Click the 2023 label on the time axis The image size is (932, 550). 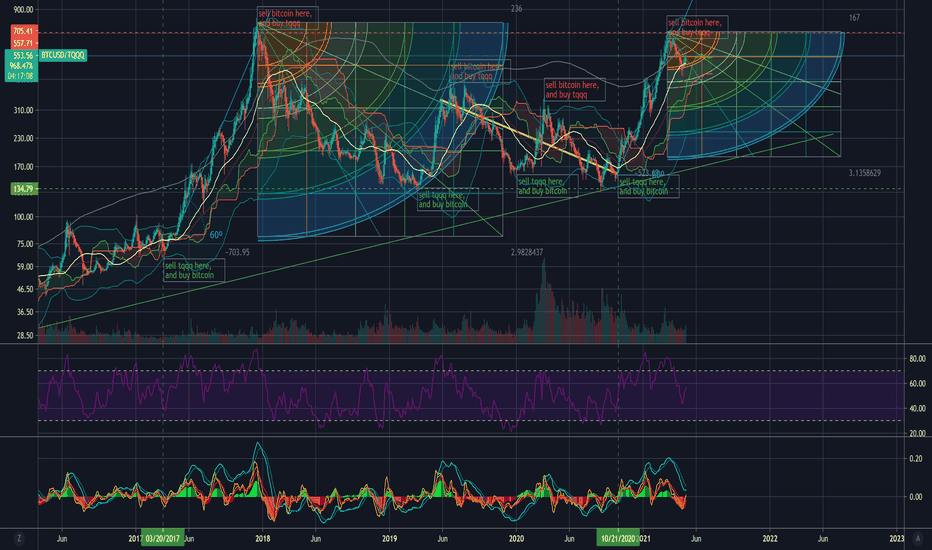(896, 539)
